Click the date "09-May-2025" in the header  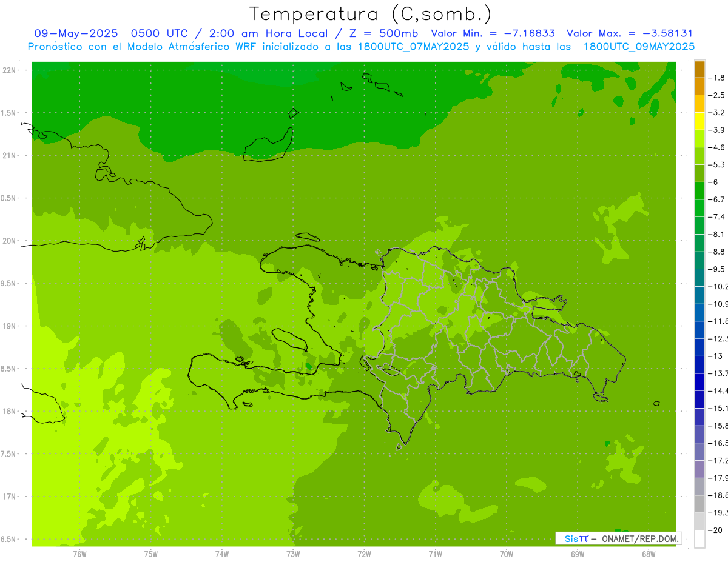click(x=75, y=33)
